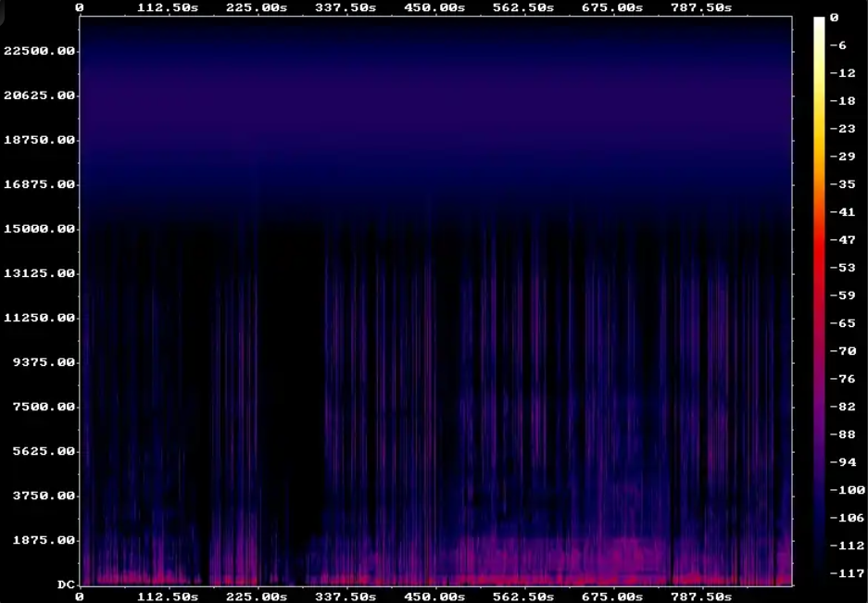
Task: Click the 112.50s label on the top time axis
Action: click(168, 7)
